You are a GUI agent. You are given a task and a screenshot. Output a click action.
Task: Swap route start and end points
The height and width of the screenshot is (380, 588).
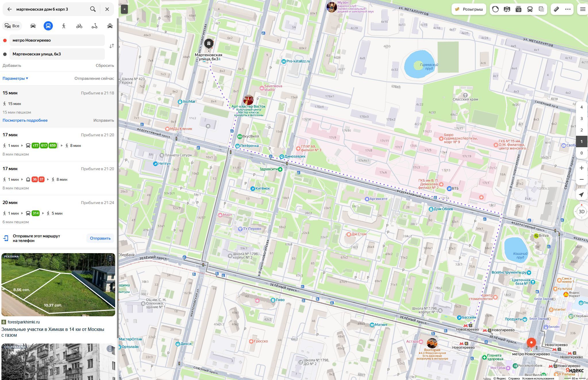112,46
